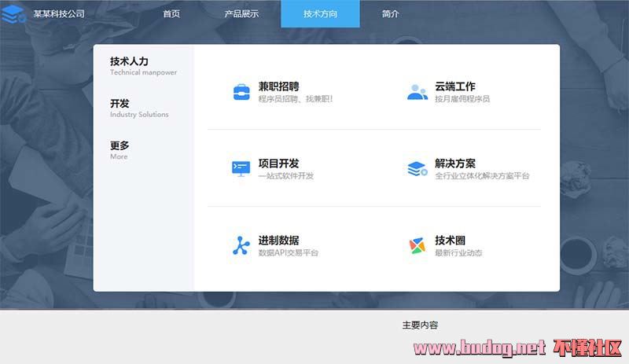Select the highlighted 技术方向 tab

tap(320, 14)
